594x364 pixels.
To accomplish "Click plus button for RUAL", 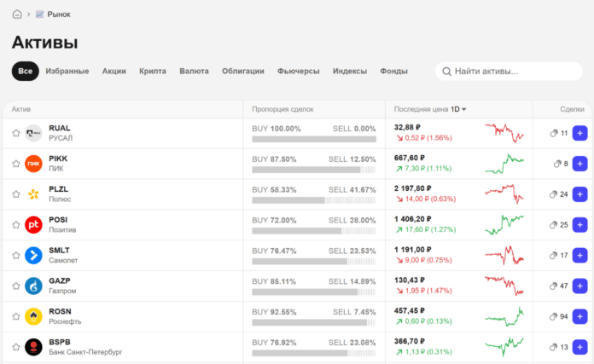I will click(579, 133).
